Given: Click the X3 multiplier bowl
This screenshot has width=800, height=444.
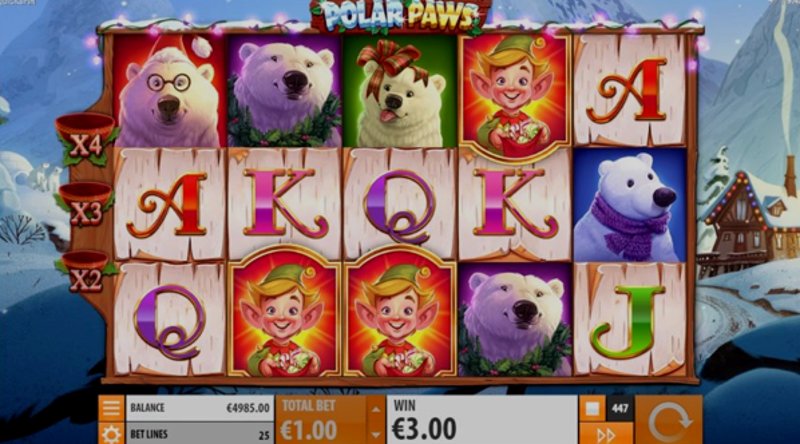Looking at the screenshot, I should click(x=85, y=205).
